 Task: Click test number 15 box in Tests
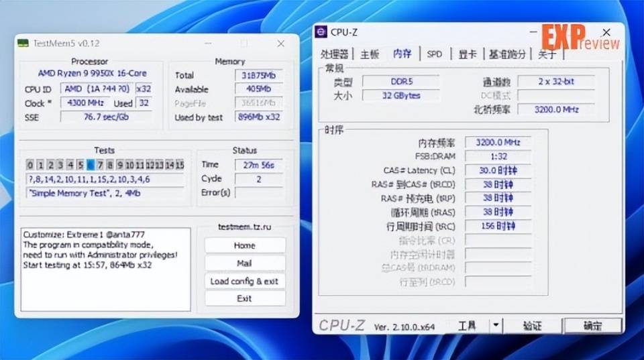[x=180, y=165]
